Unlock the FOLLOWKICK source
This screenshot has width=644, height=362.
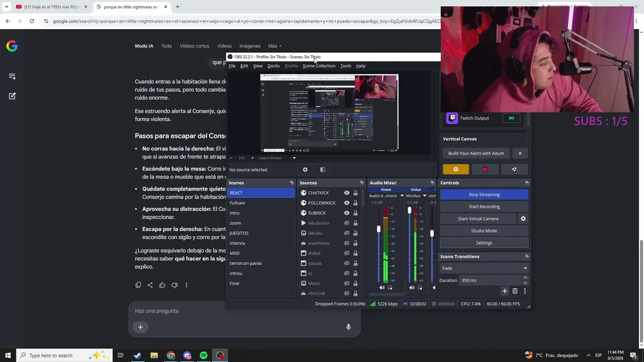point(355,203)
